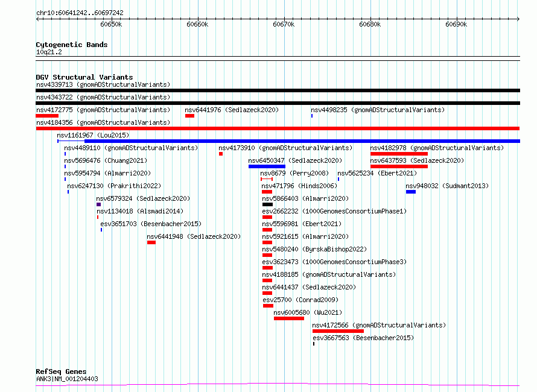Click esv3623473 1000GenomesConsortiumPhase3 label
Viewport: 537px width, 392px height.
(x=335, y=262)
